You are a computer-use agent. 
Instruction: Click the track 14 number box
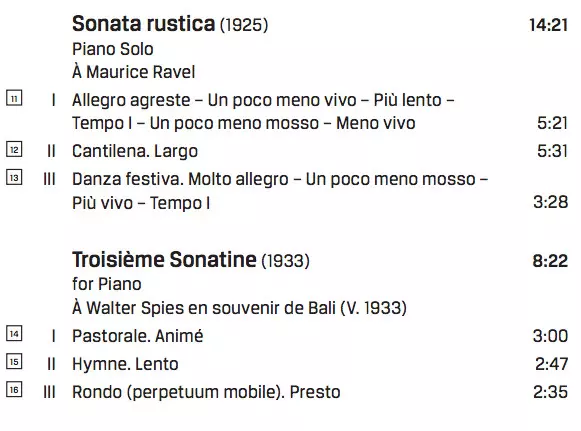point(14,334)
